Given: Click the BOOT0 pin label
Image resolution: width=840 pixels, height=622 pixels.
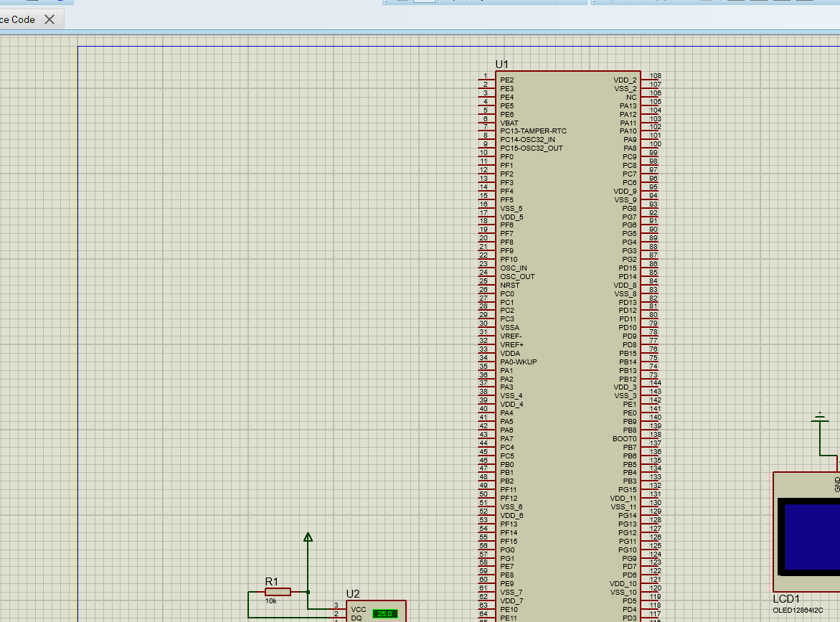Looking at the screenshot, I should click(x=625, y=439).
